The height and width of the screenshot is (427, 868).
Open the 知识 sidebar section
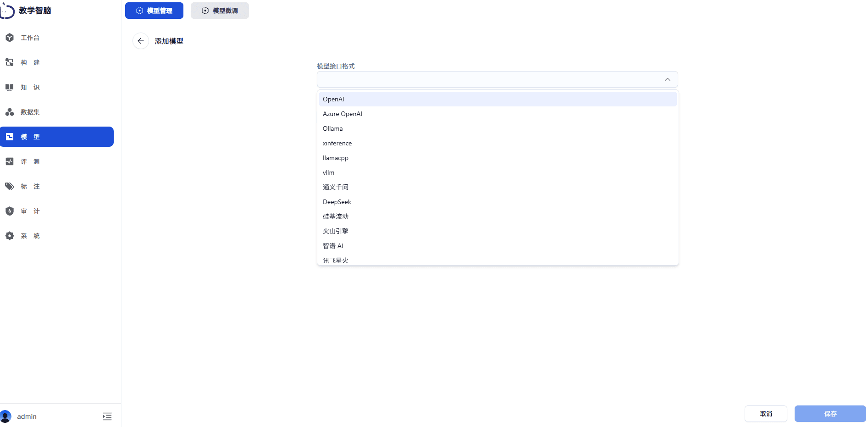coord(57,87)
